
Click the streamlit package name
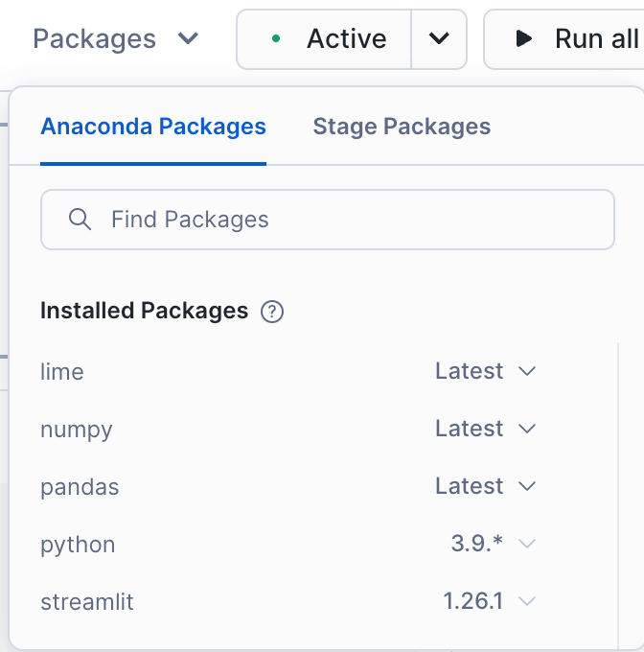(87, 603)
